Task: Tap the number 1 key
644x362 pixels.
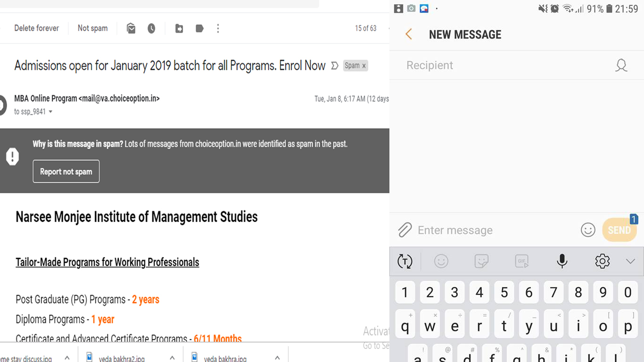Action: pos(405,292)
